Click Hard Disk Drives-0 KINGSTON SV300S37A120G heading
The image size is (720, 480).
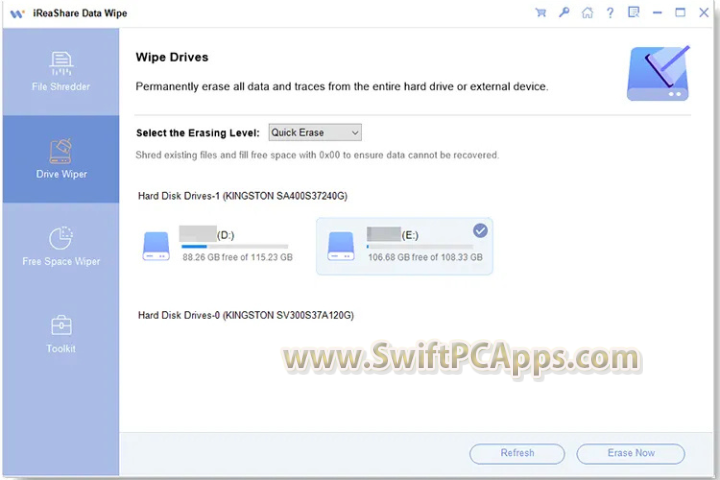pos(246,316)
